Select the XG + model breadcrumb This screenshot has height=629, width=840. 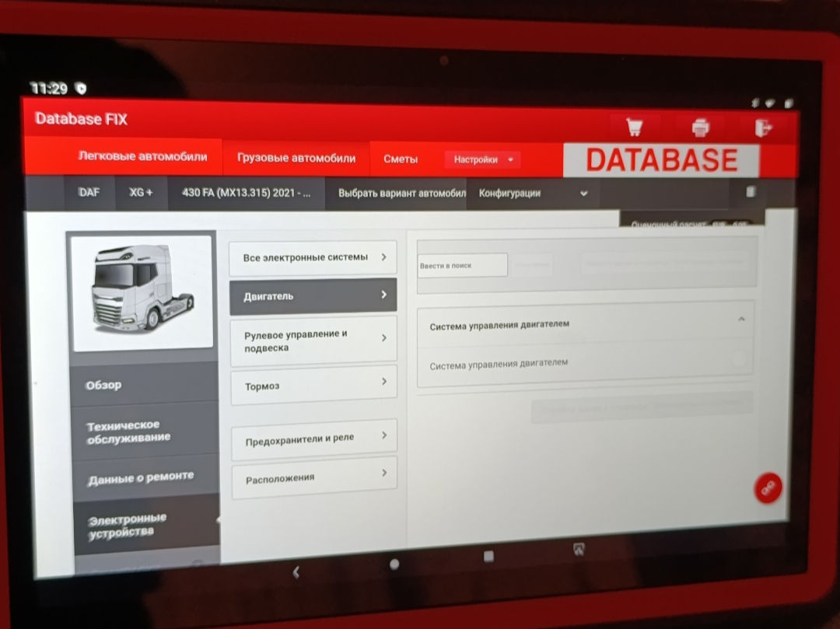click(x=141, y=192)
